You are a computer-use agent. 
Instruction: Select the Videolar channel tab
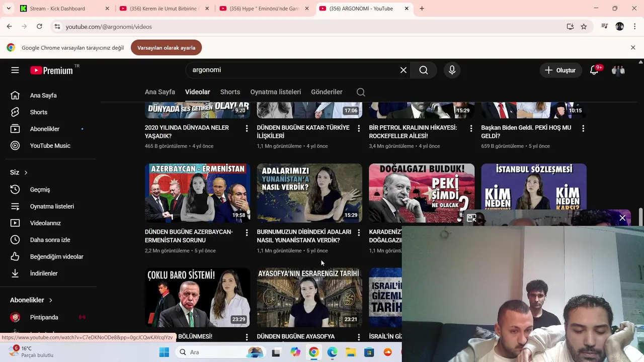tap(198, 92)
